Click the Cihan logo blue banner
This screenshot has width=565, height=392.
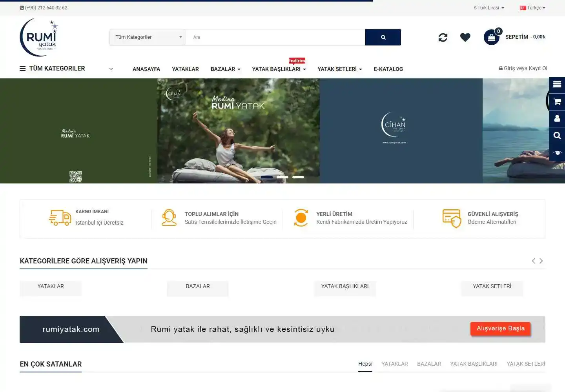coord(401,131)
